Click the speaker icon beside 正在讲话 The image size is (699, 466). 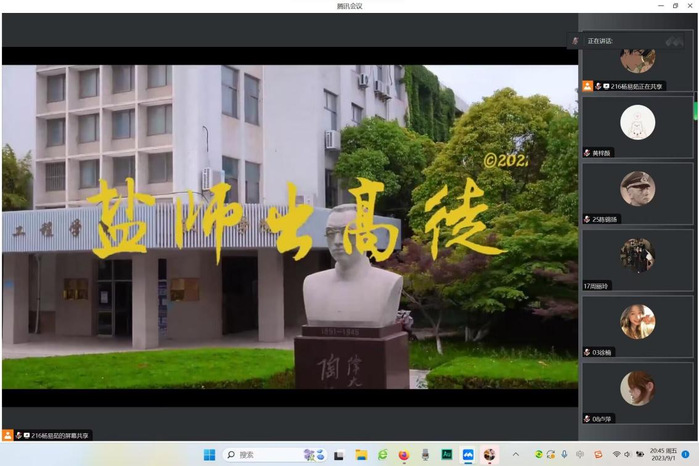coord(575,41)
